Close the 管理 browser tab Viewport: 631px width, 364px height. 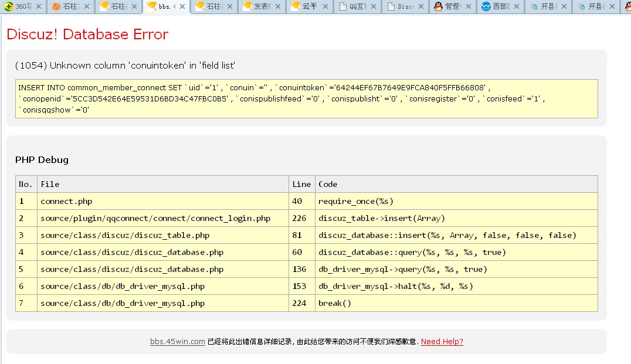pos(469,6)
